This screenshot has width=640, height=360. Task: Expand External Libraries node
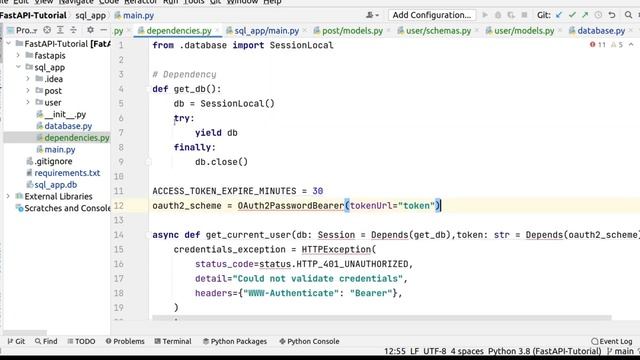8,196
